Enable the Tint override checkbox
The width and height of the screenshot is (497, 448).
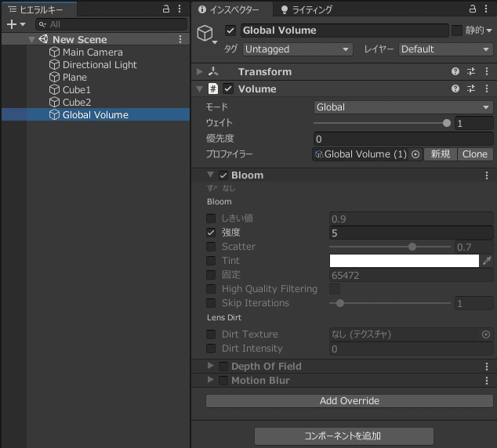211,261
